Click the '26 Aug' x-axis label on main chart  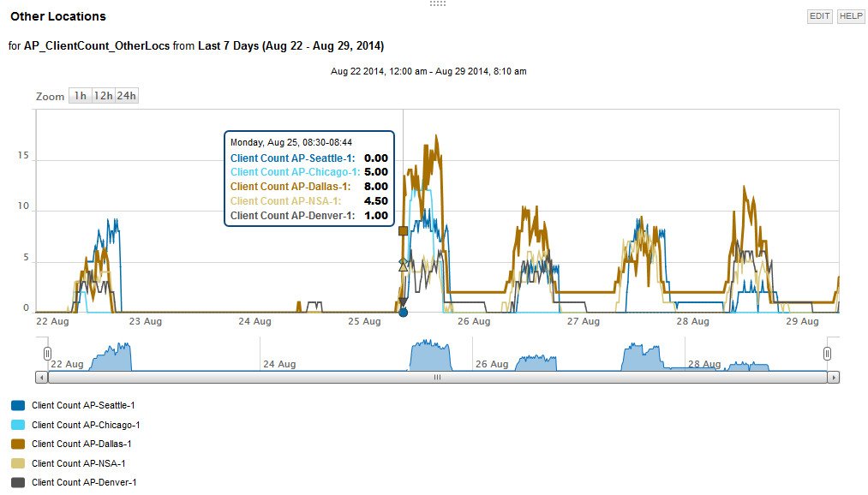[x=474, y=321]
